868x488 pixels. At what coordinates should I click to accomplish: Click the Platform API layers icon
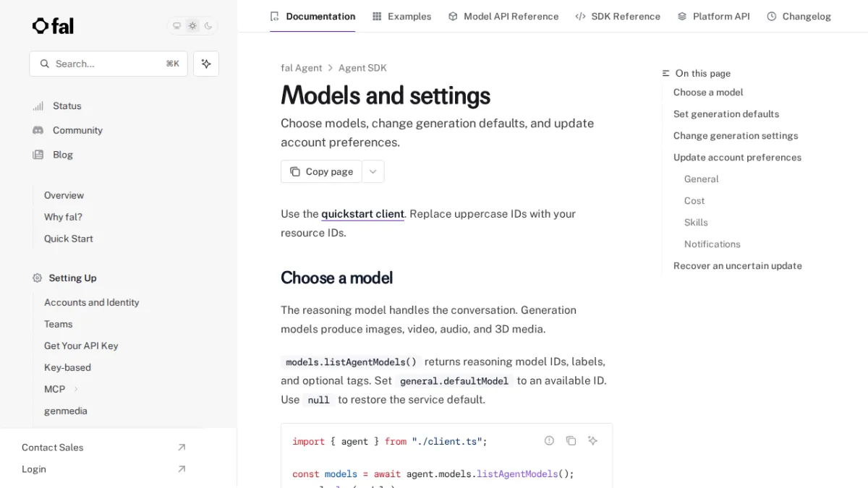pos(682,16)
